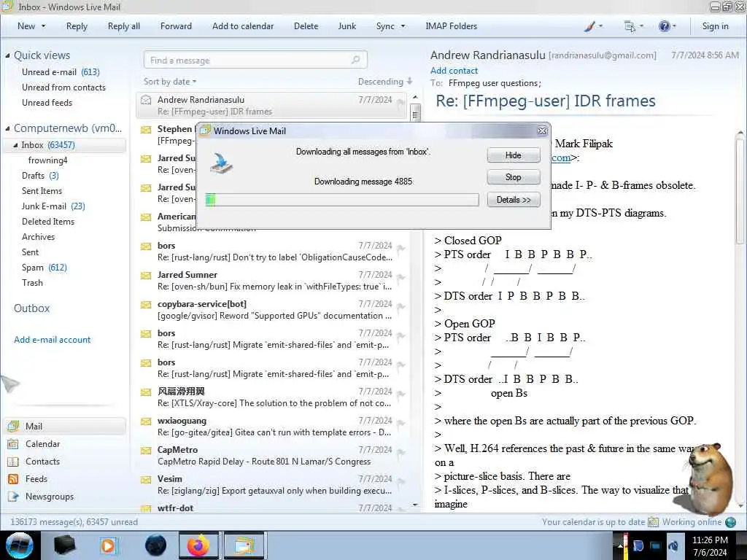Viewport: 747px width, 560px height.
Task: Open the Feeds section icon
Action: 13,479
